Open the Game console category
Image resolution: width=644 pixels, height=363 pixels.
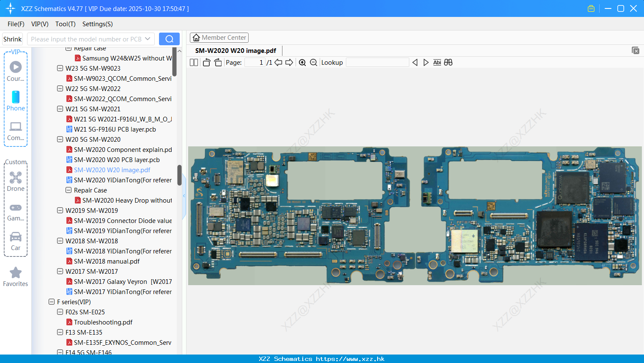16,212
